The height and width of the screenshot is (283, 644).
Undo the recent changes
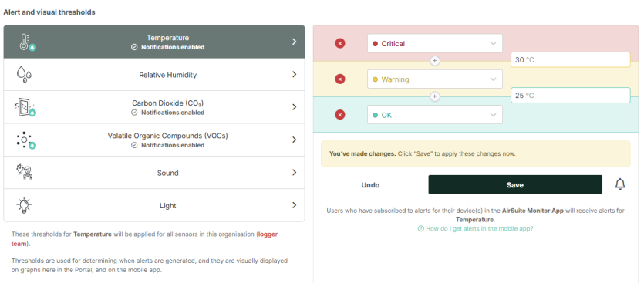coord(370,185)
